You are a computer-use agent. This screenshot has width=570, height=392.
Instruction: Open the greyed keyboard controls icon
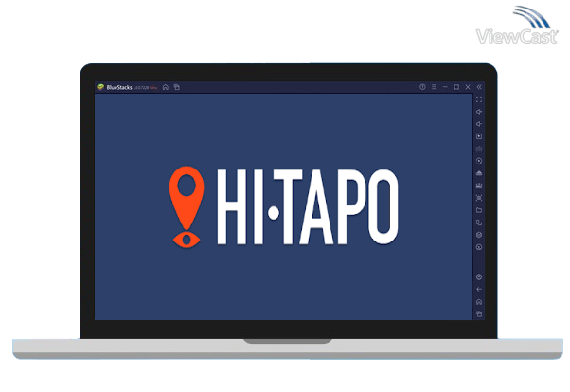tap(479, 149)
